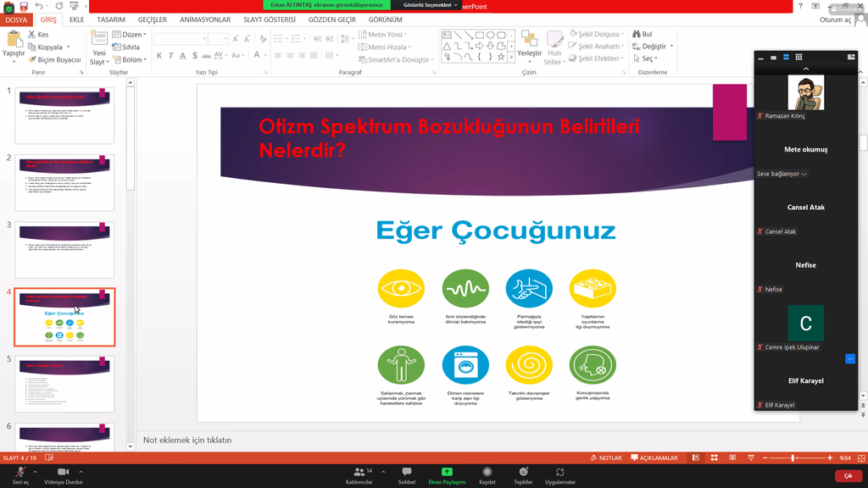Click the Yapıştır paste icon in ribbon
This screenshot has width=868, height=488.
[14, 41]
